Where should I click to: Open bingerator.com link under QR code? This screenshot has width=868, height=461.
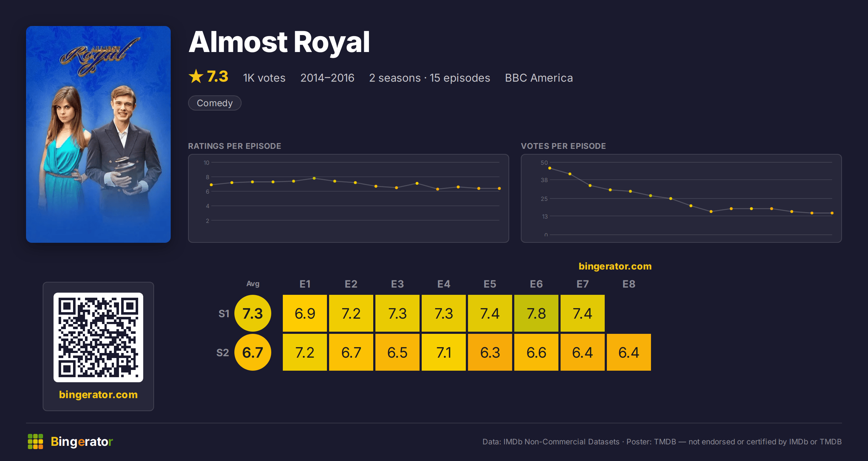coord(98,394)
